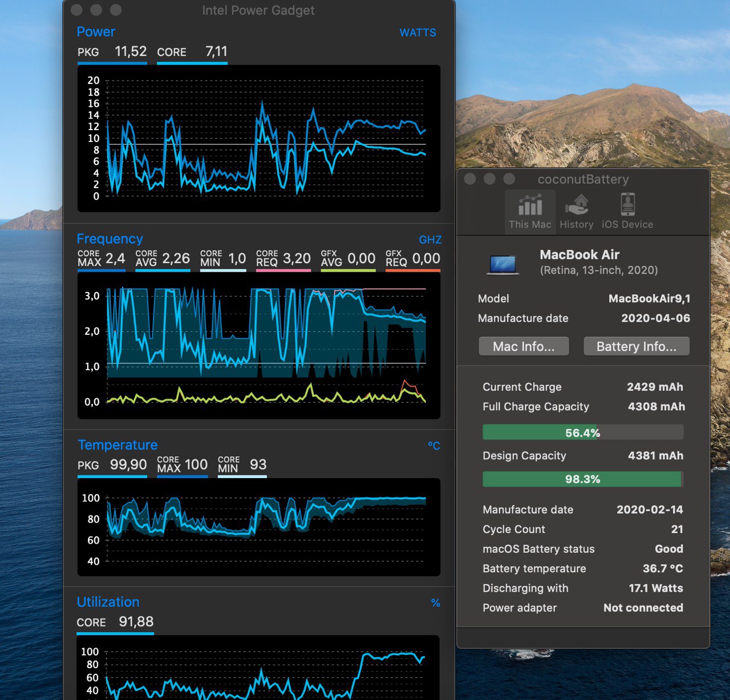The width and height of the screenshot is (730, 700).
Task: Click the MacBook Air laptop icon
Action: pos(503,265)
